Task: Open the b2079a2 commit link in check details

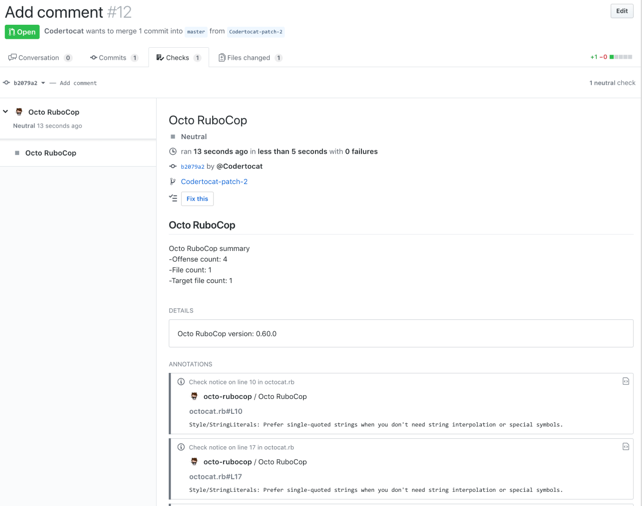Action: (192, 167)
